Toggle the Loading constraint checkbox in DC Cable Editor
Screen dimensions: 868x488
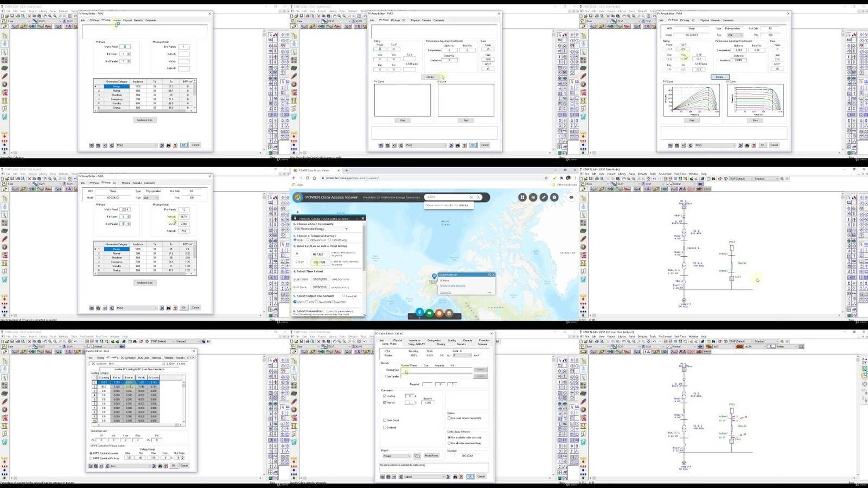pyautogui.click(x=385, y=396)
